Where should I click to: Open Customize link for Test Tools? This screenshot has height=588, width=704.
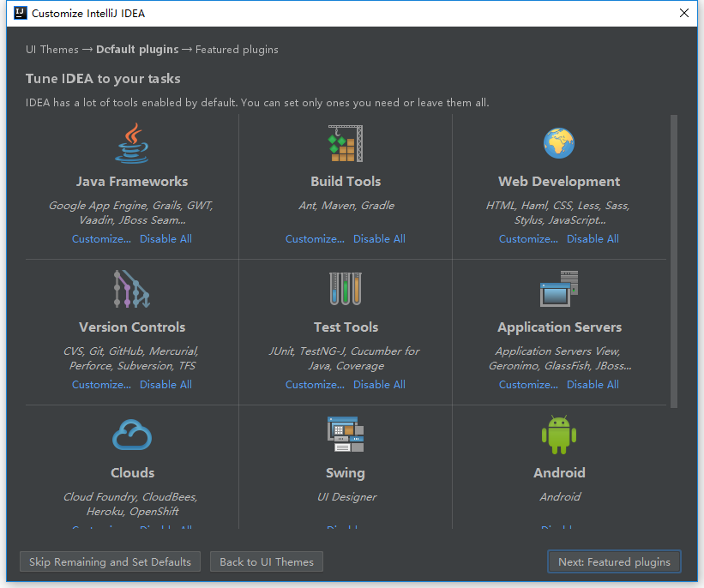pos(316,385)
